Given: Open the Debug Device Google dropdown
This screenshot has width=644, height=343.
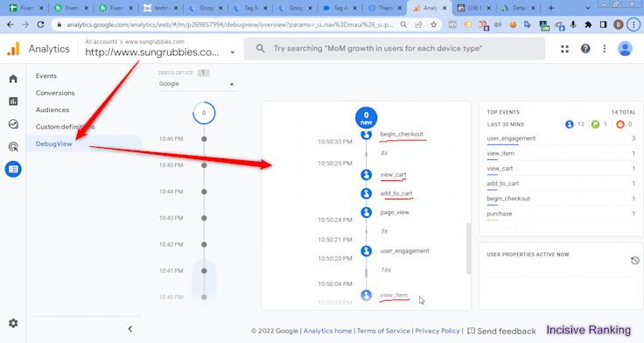Looking at the screenshot, I should 197,84.
